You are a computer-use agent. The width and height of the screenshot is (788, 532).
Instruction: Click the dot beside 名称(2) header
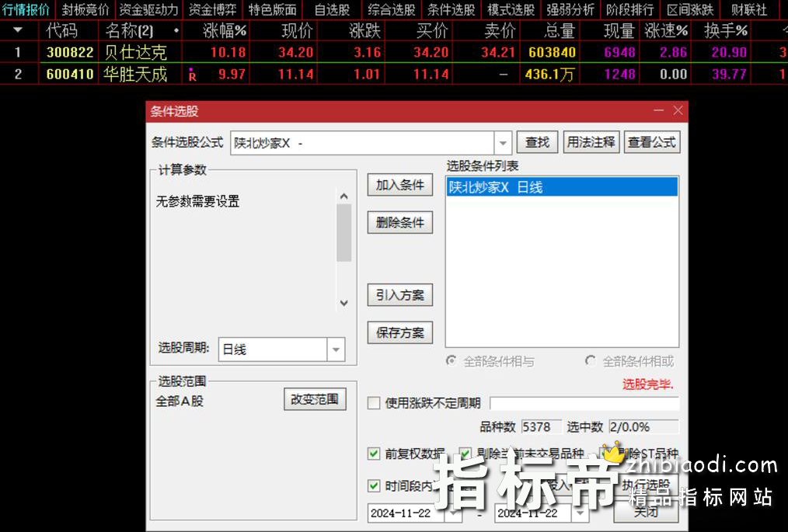pos(176,30)
